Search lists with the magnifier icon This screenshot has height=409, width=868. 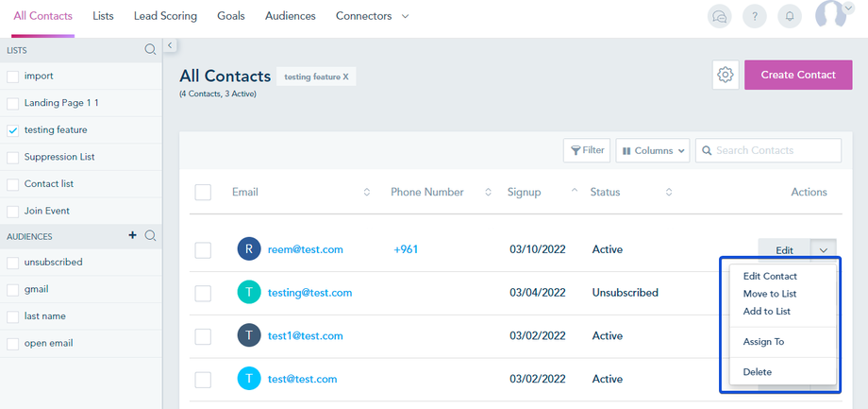point(150,49)
